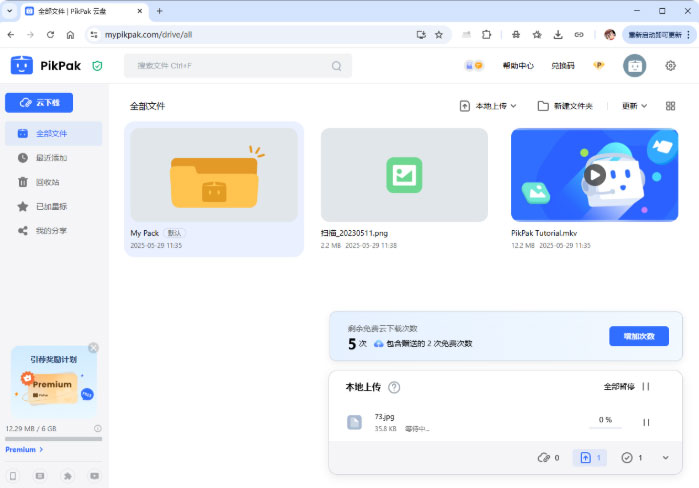Switch file view with the grid layout icon
The image size is (699, 488).
670,106
